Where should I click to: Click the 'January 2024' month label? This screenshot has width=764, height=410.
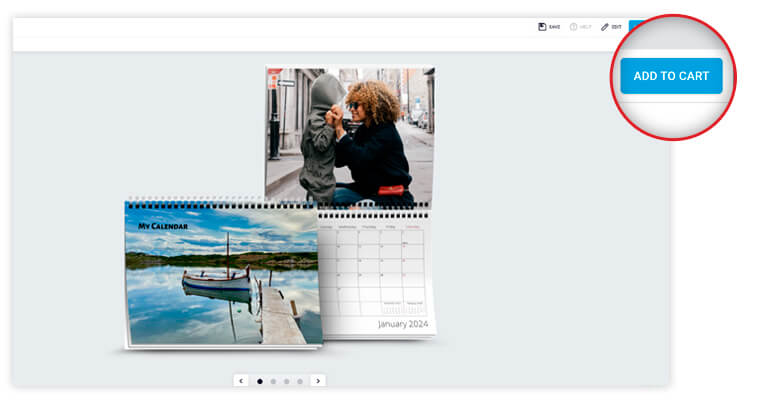coord(403,324)
